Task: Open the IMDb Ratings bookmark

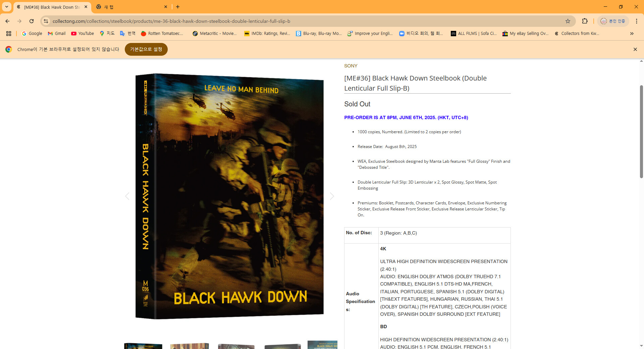Action: [267, 34]
